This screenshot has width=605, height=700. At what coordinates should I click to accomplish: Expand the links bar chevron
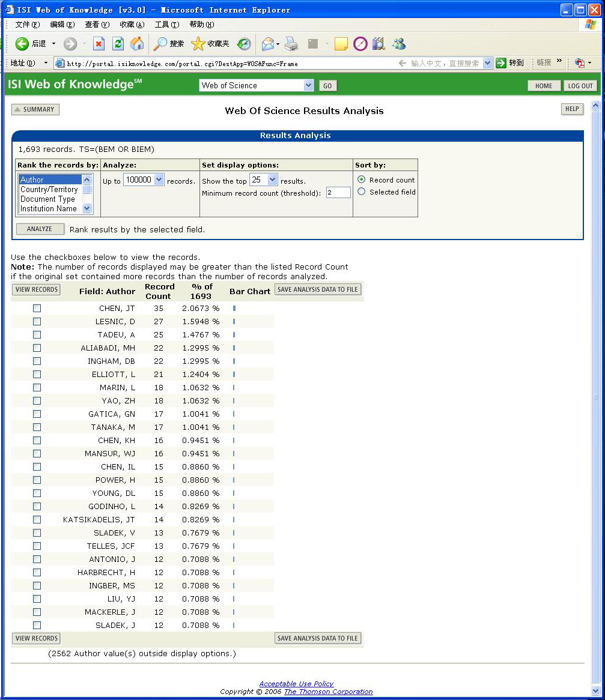[x=559, y=61]
